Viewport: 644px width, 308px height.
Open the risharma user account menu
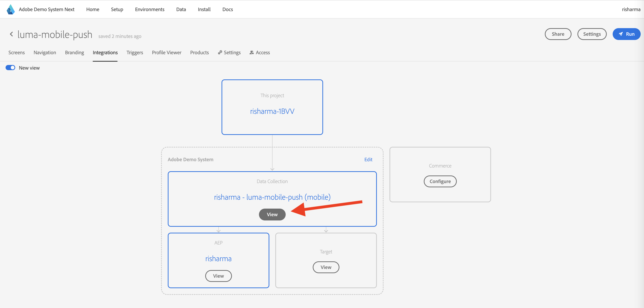[631, 9]
